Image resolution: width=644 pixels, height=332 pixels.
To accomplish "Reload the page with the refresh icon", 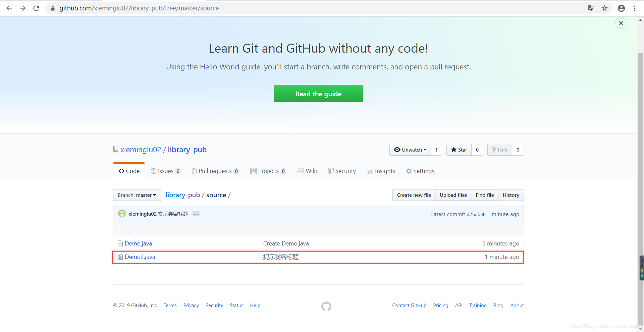I will (x=36, y=8).
